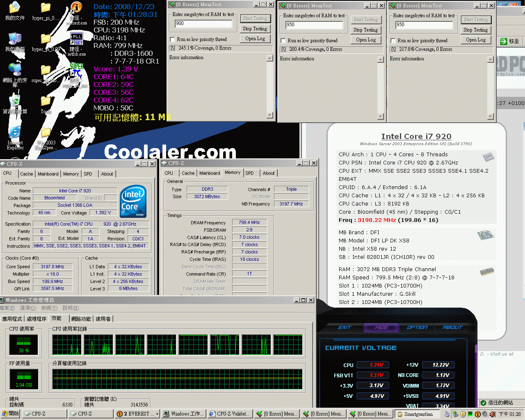Image resolution: width=525 pixels, height=420 pixels.
Task: Enable low priority thread in 217.8% coverage MemTest
Action: coord(393,41)
